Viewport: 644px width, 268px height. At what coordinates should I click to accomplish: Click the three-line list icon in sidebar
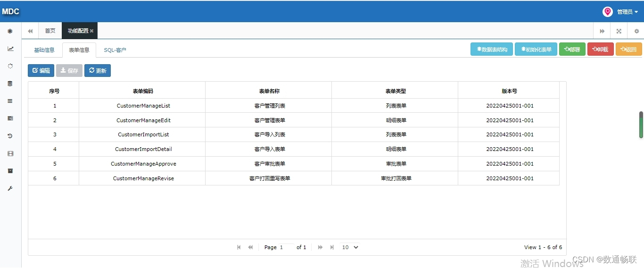tap(10, 101)
